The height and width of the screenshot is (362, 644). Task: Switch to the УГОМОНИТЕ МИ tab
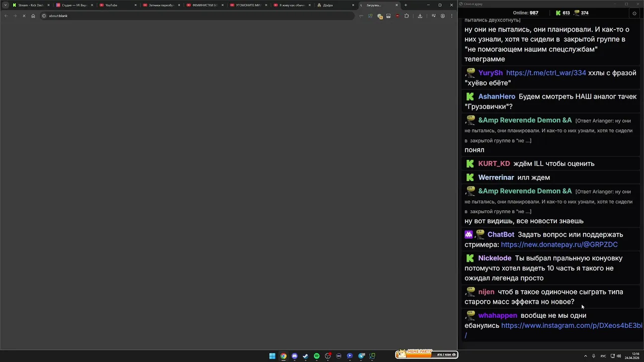(248, 5)
